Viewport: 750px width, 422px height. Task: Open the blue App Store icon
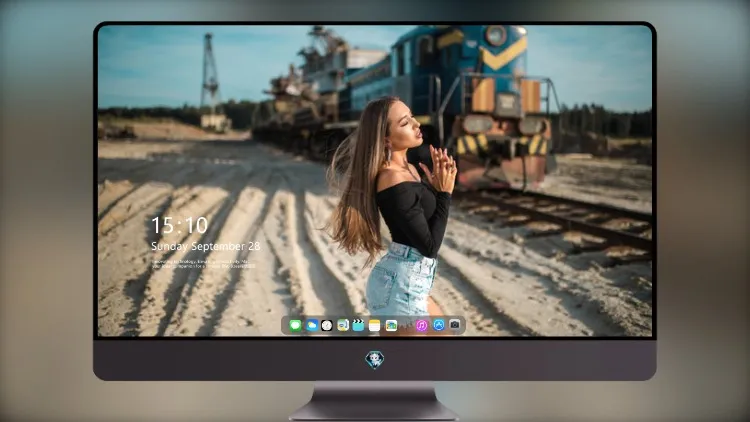pyautogui.click(x=439, y=325)
